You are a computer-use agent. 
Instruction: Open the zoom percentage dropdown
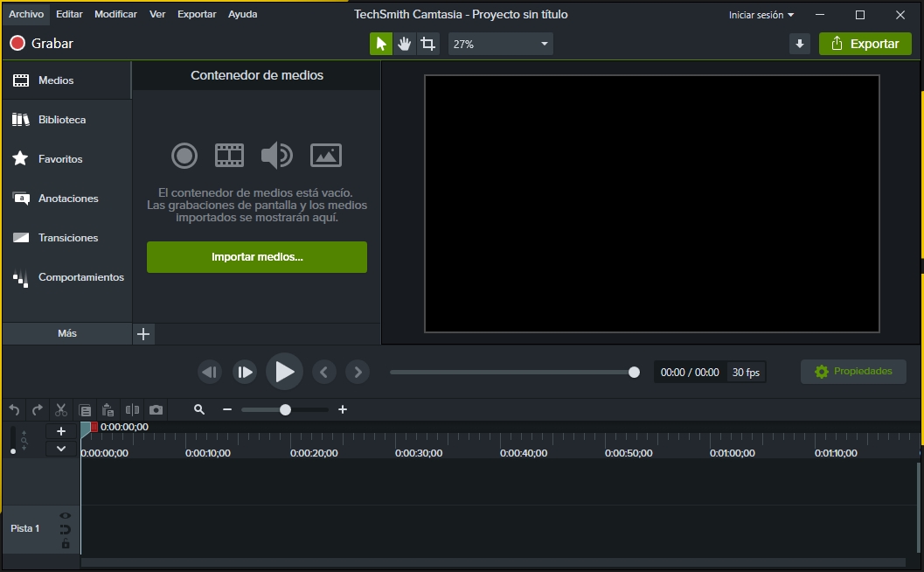(x=500, y=43)
